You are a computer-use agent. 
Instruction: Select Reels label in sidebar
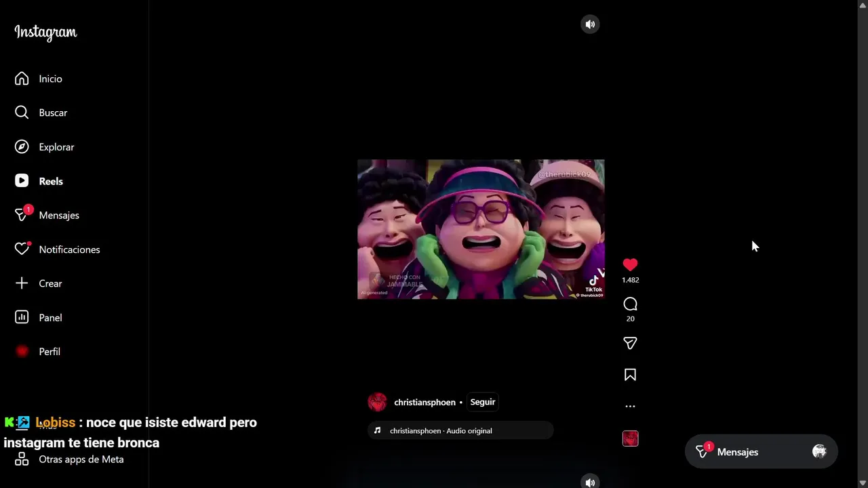click(51, 182)
